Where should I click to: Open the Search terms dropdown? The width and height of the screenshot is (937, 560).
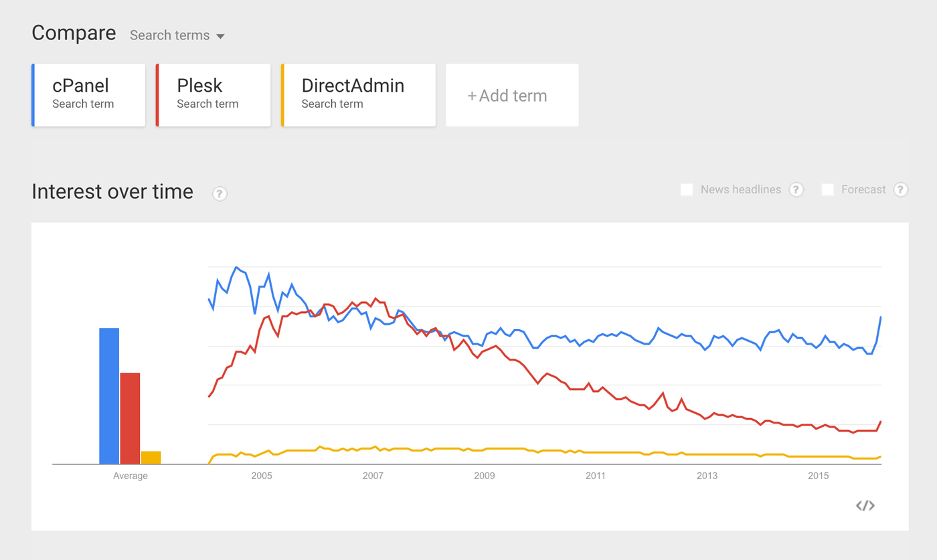[177, 35]
